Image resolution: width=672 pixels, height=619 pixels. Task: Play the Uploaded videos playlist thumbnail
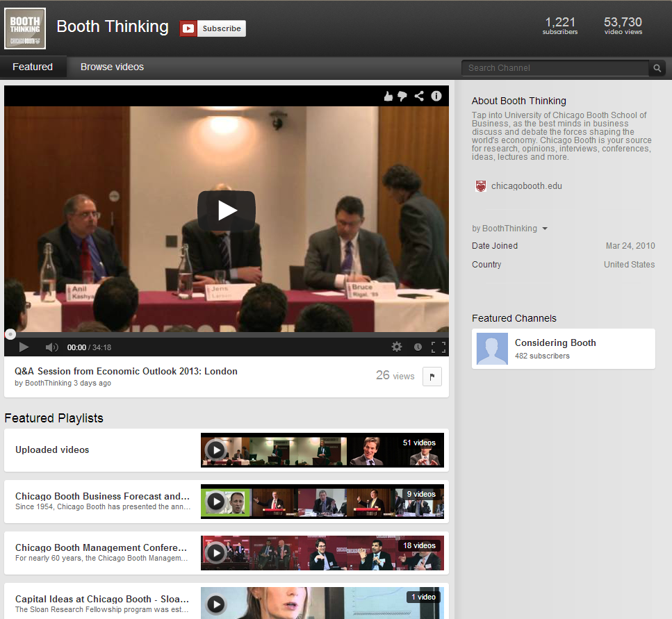(x=216, y=450)
